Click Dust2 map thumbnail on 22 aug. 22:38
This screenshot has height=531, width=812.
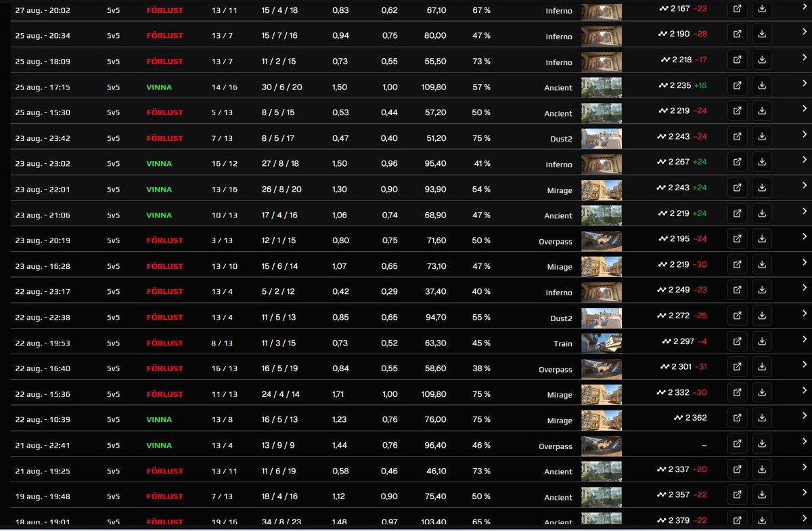click(602, 318)
